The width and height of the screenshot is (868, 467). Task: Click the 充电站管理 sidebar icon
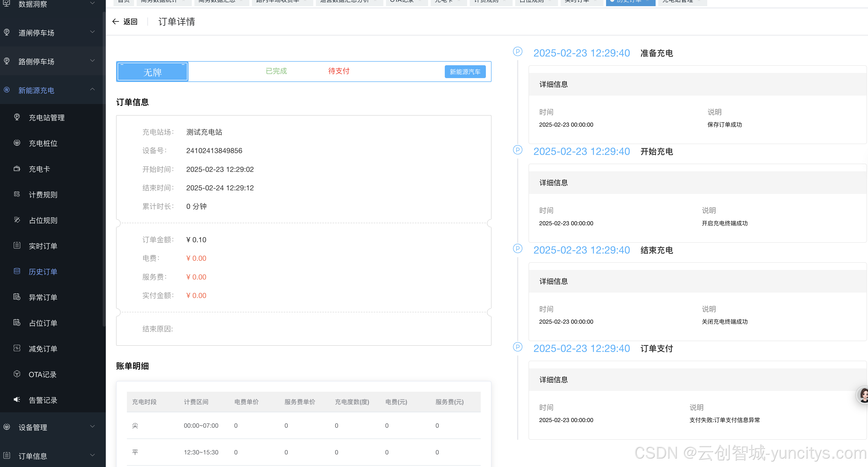(x=17, y=117)
